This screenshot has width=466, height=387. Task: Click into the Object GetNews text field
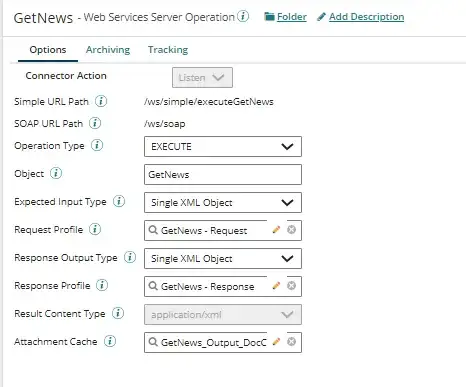point(223,174)
